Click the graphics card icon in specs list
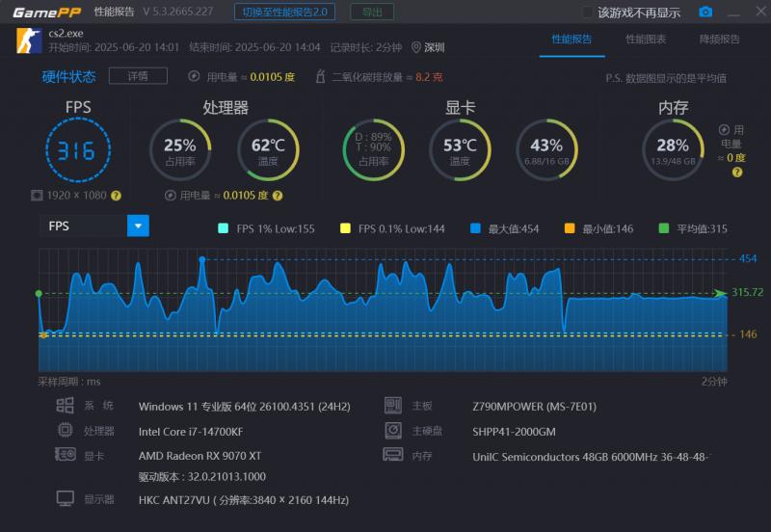The height and width of the screenshot is (532, 771). tap(65, 454)
